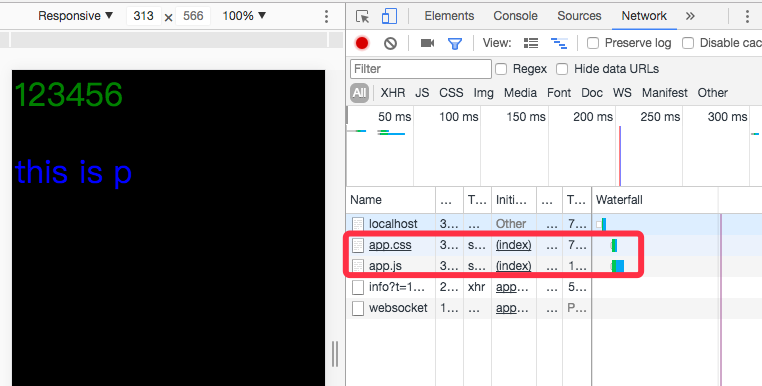Click the app.js file icon
The image size is (762, 386).
pyautogui.click(x=358, y=266)
